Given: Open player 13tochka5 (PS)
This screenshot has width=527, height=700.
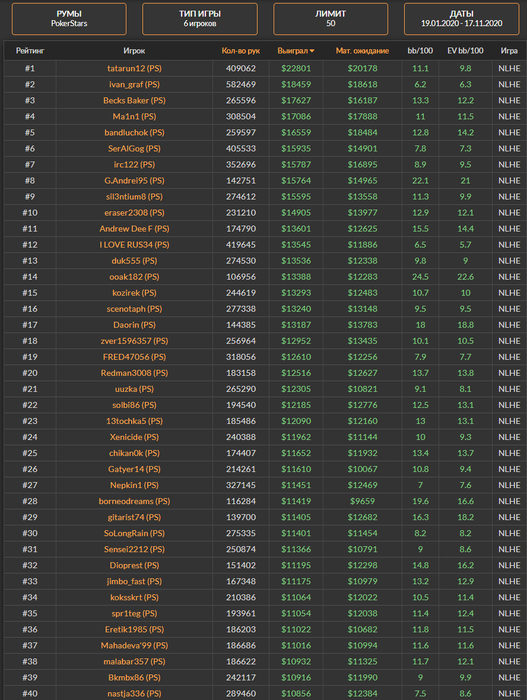Looking at the screenshot, I should tap(134, 421).
